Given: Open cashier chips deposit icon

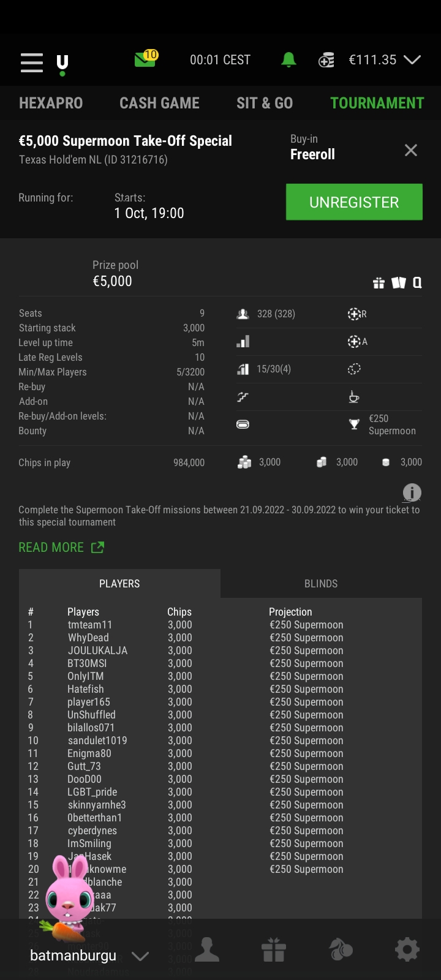Looking at the screenshot, I should (x=326, y=60).
